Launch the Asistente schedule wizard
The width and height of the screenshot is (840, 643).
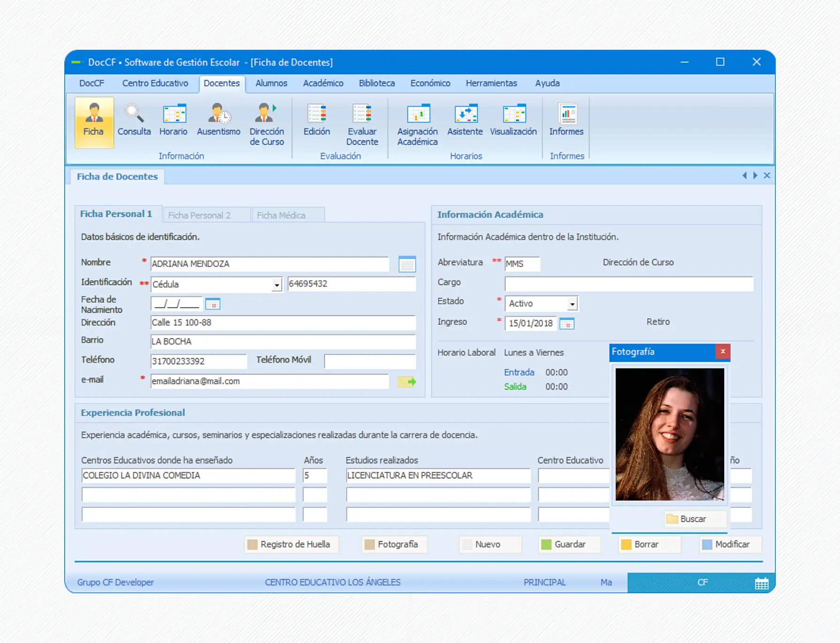pos(465,120)
